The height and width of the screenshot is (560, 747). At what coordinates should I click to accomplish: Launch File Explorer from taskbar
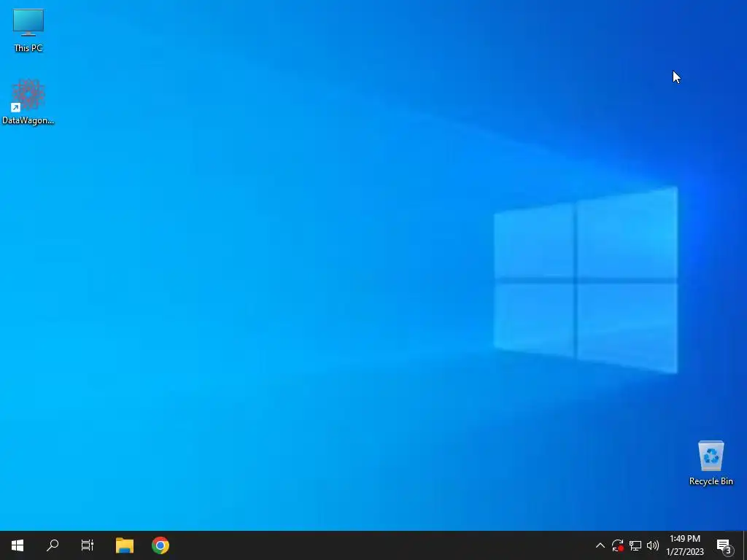coord(124,545)
